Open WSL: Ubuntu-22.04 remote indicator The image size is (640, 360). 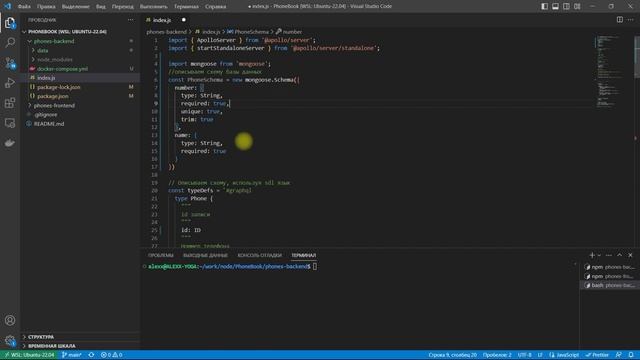point(29,355)
